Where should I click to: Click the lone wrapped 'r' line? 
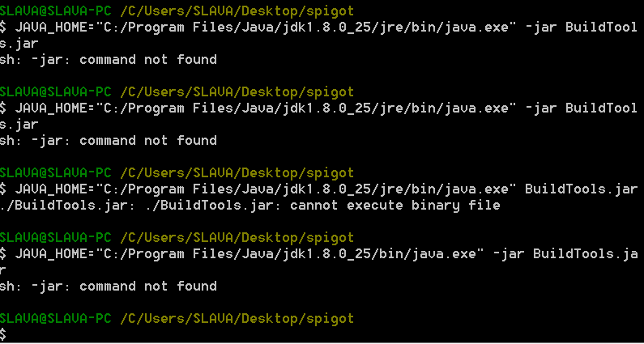pos(2,270)
